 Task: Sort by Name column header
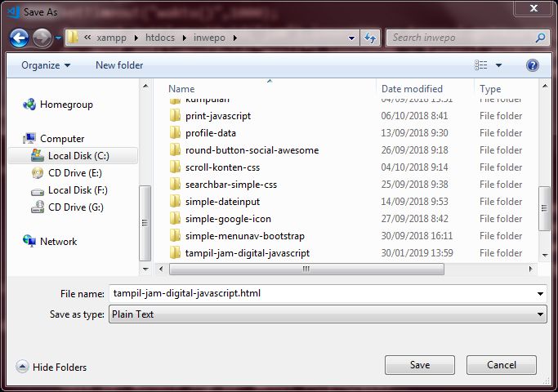point(181,89)
